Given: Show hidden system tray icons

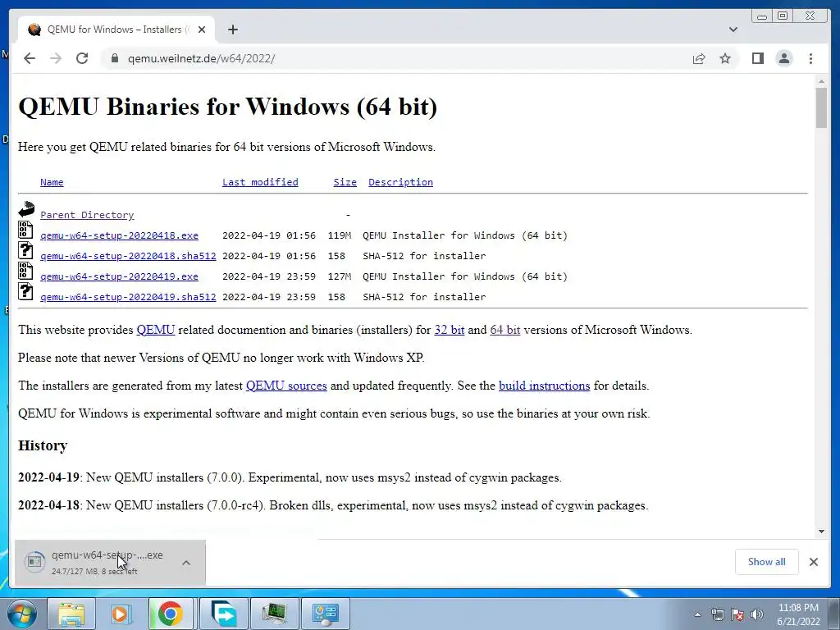Looking at the screenshot, I should coord(697,614).
